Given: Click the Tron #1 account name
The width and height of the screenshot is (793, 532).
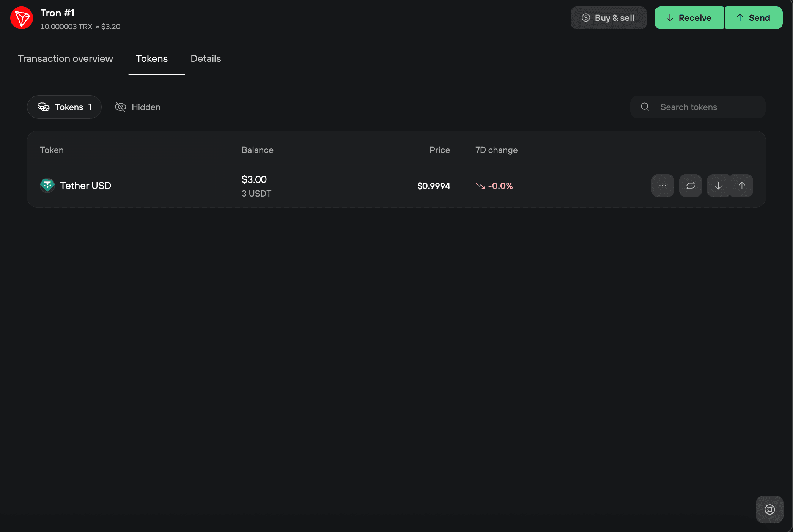Looking at the screenshot, I should click(x=57, y=13).
